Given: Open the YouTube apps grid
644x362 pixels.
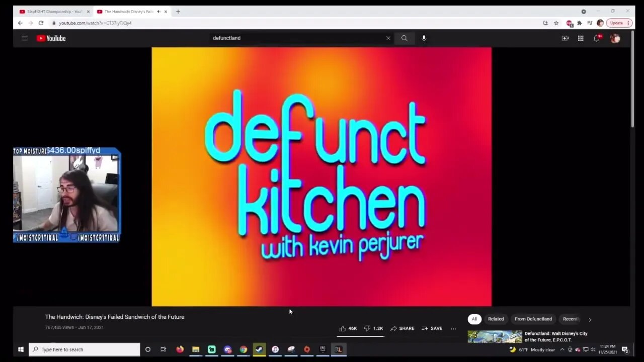Looking at the screenshot, I should (x=581, y=38).
